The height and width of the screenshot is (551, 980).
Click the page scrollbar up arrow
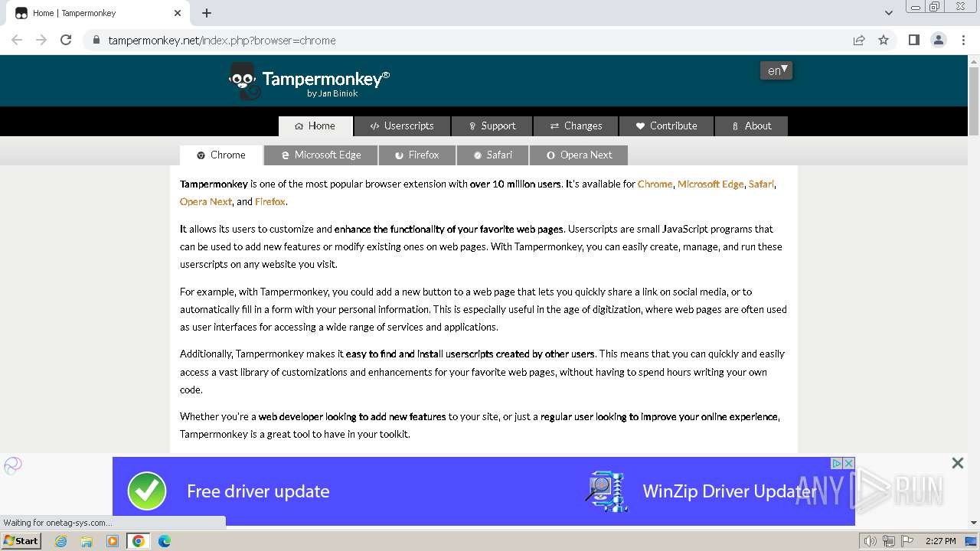(x=974, y=60)
